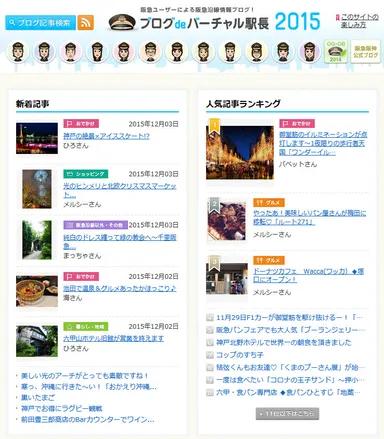Open ranking article 御堂筋のイルミネーションが点灯します
This screenshot has width=384, height=439.
point(323,143)
